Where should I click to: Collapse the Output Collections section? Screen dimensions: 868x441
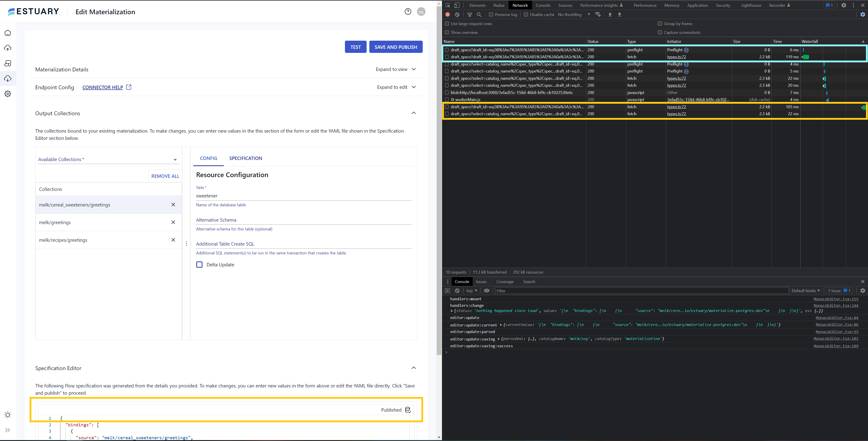(x=414, y=113)
